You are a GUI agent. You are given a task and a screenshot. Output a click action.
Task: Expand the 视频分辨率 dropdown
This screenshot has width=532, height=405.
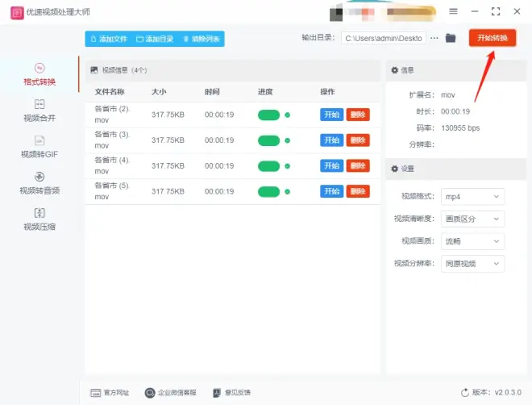(x=473, y=264)
